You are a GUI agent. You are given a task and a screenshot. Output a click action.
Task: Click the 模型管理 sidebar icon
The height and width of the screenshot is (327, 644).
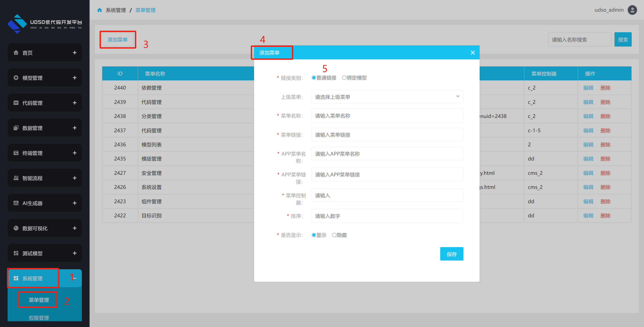click(16, 78)
